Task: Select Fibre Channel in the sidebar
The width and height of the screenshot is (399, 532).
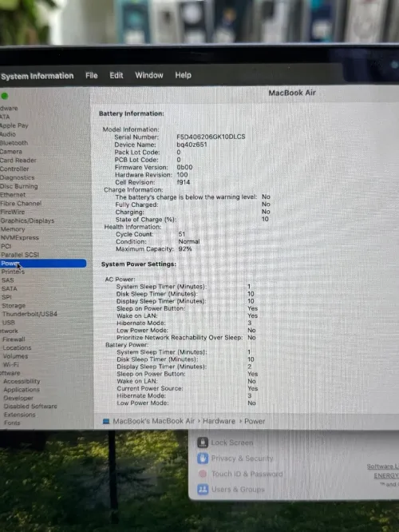Action: (x=21, y=203)
